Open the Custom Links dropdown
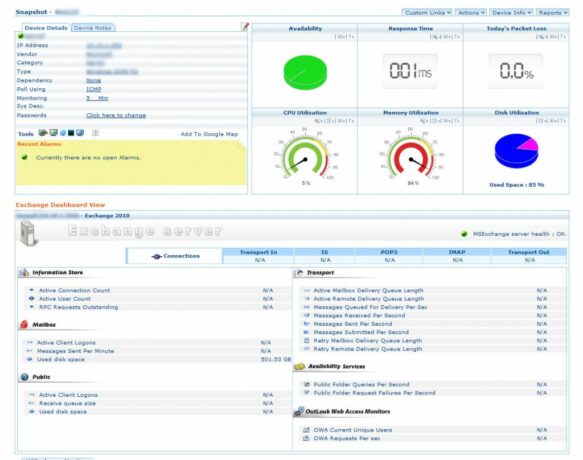Viewport: 583px width, 460px height. click(x=427, y=13)
